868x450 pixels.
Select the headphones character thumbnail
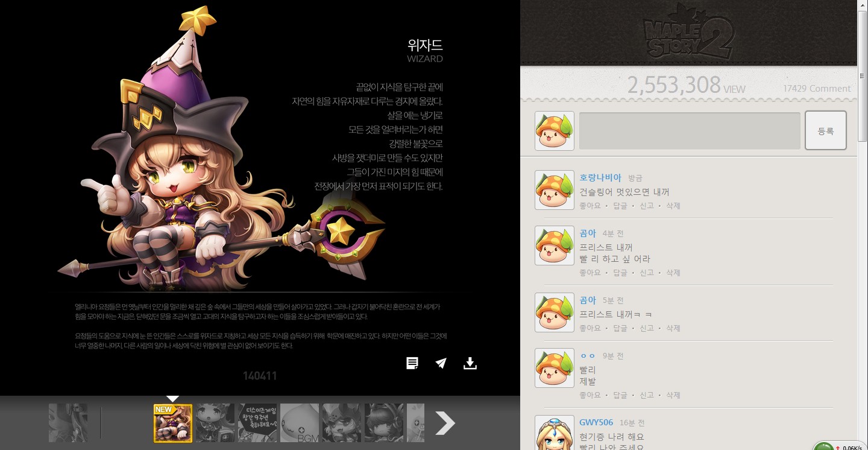click(x=384, y=423)
